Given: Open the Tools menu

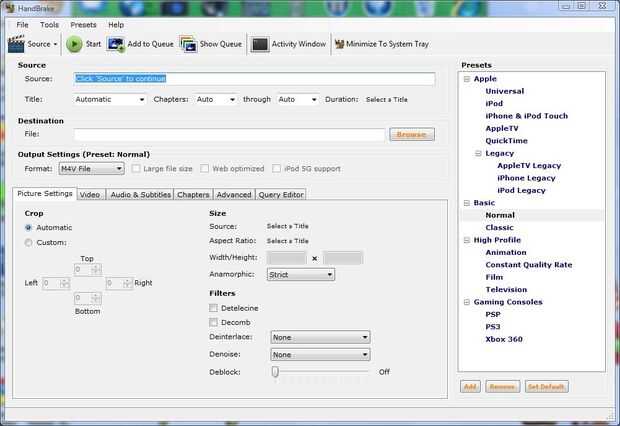Looking at the screenshot, I should (x=49, y=25).
